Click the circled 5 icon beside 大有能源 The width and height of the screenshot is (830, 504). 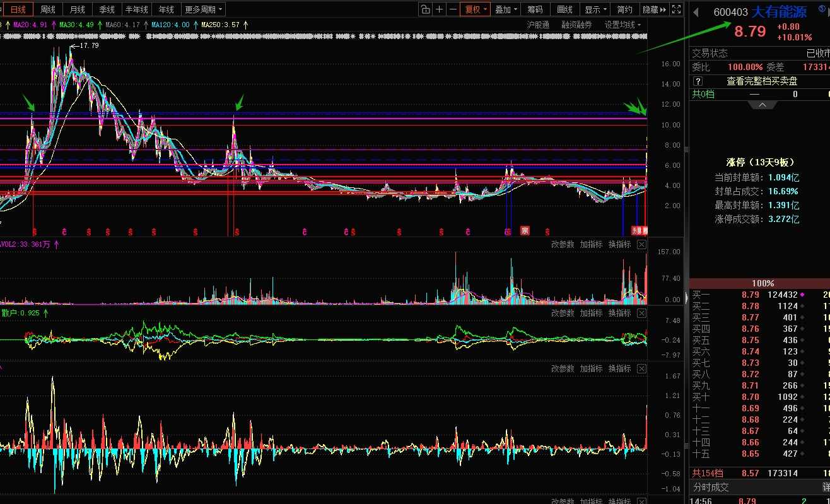click(x=821, y=9)
